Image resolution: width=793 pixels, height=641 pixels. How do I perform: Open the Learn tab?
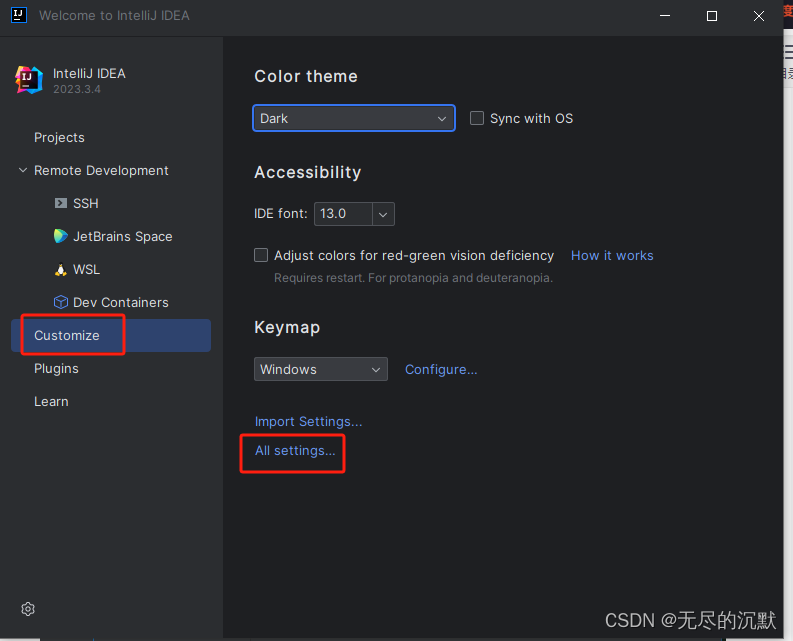(x=51, y=402)
